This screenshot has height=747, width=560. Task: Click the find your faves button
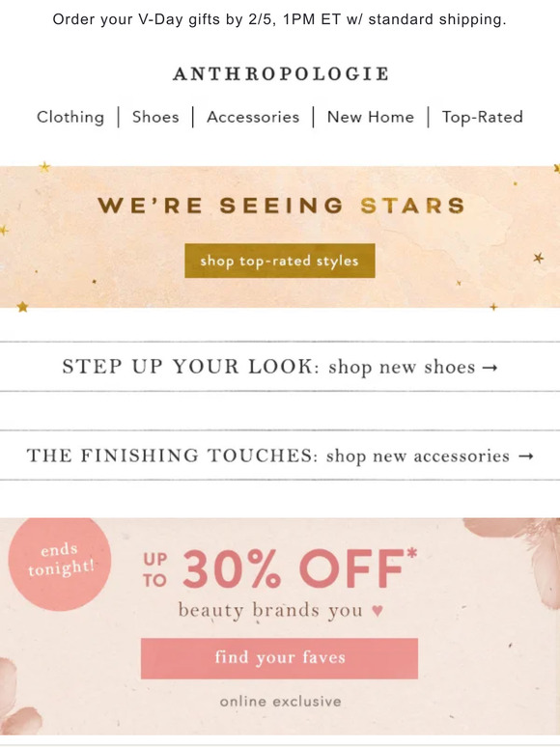pyautogui.click(x=279, y=658)
